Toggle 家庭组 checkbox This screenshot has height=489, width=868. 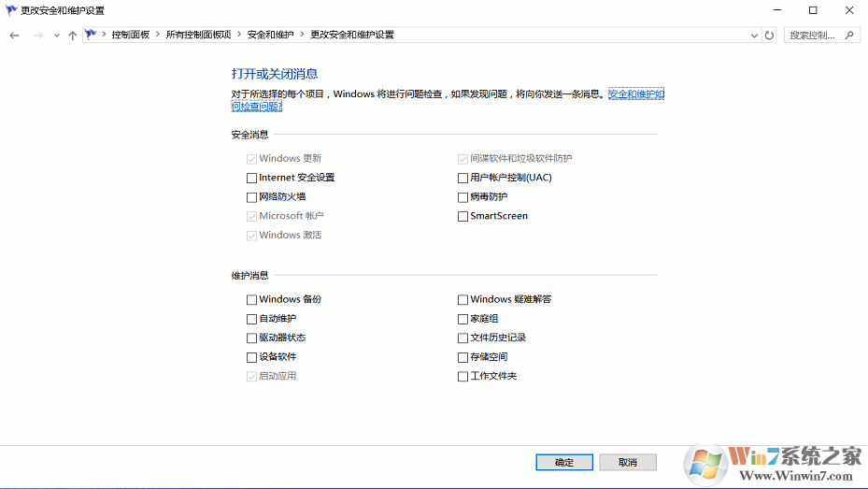tap(462, 319)
